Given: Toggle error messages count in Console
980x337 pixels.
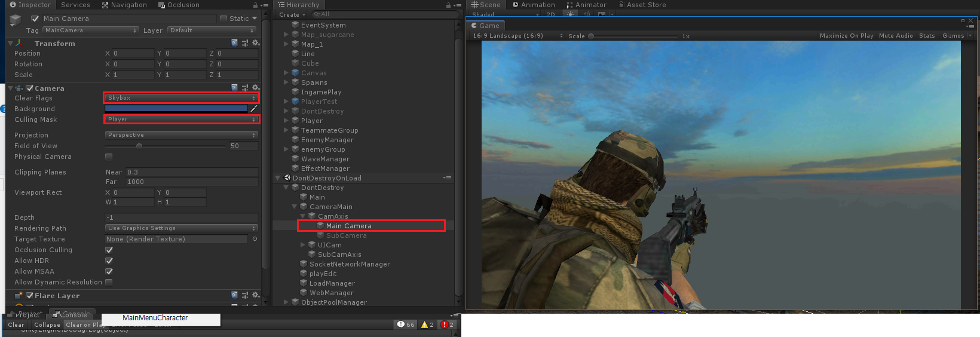Looking at the screenshot, I should 448,324.
